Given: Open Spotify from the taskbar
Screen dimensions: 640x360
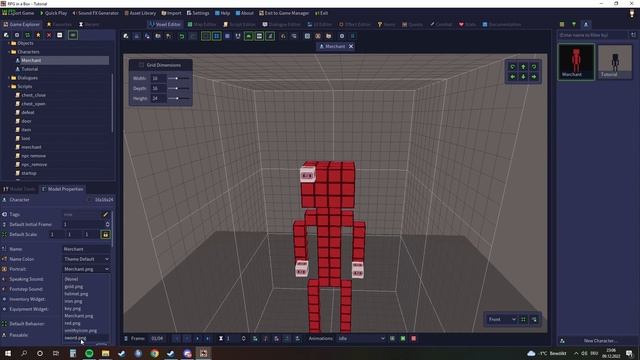Looking at the screenshot, I should coord(89,353).
